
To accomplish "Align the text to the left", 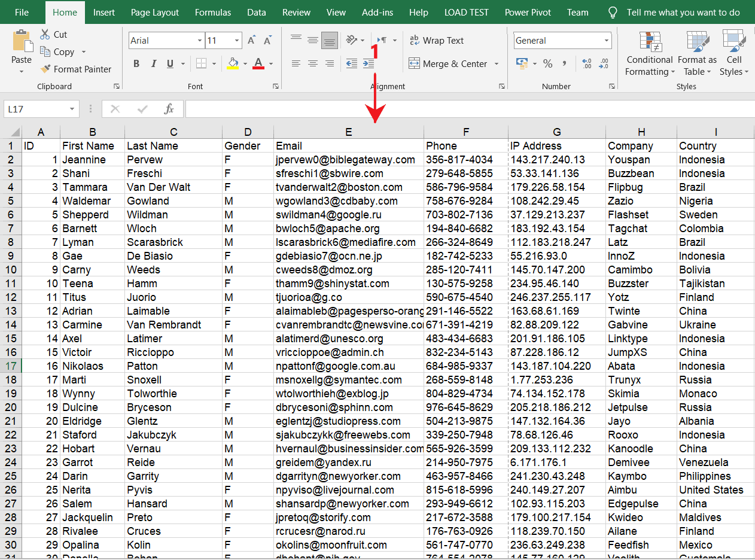I will pos(296,63).
